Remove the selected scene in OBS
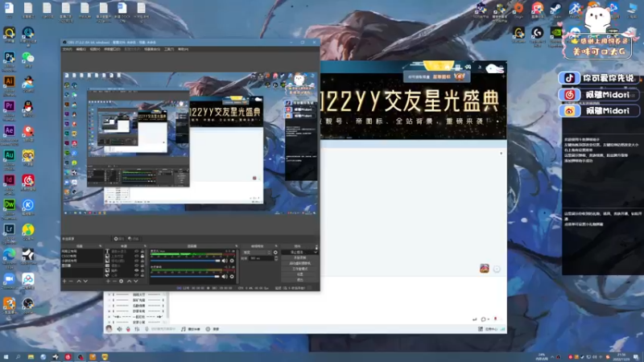This screenshot has height=362, width=644. 71,281
